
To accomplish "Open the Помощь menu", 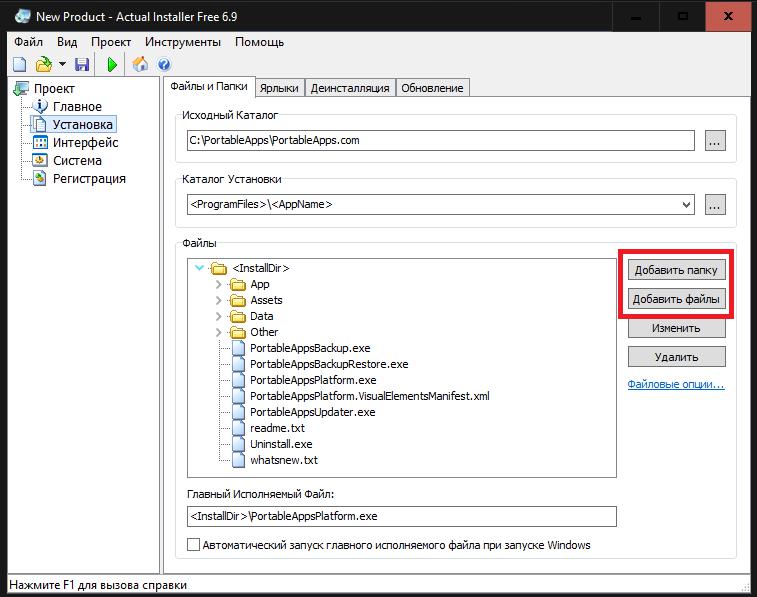I will [x=259, y=42].
